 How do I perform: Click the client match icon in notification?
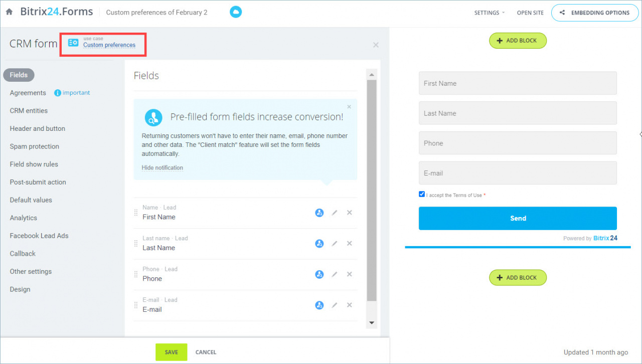[x=153, y=117]
